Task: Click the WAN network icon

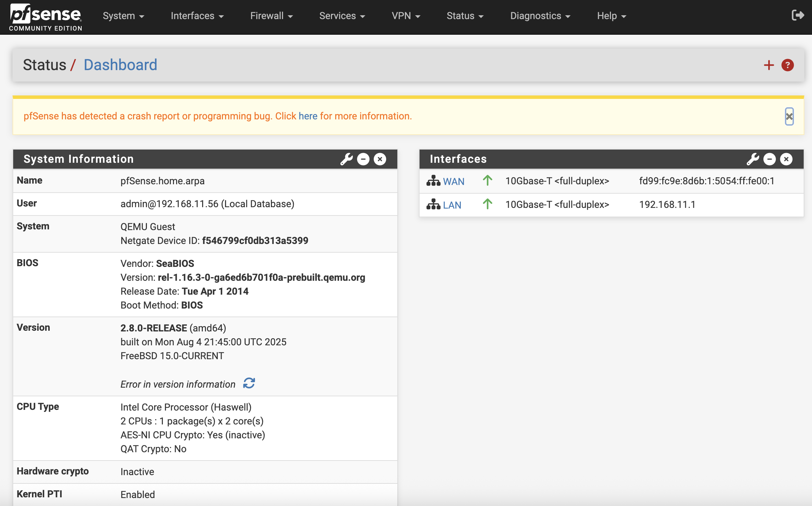Action: coord(433,181)
